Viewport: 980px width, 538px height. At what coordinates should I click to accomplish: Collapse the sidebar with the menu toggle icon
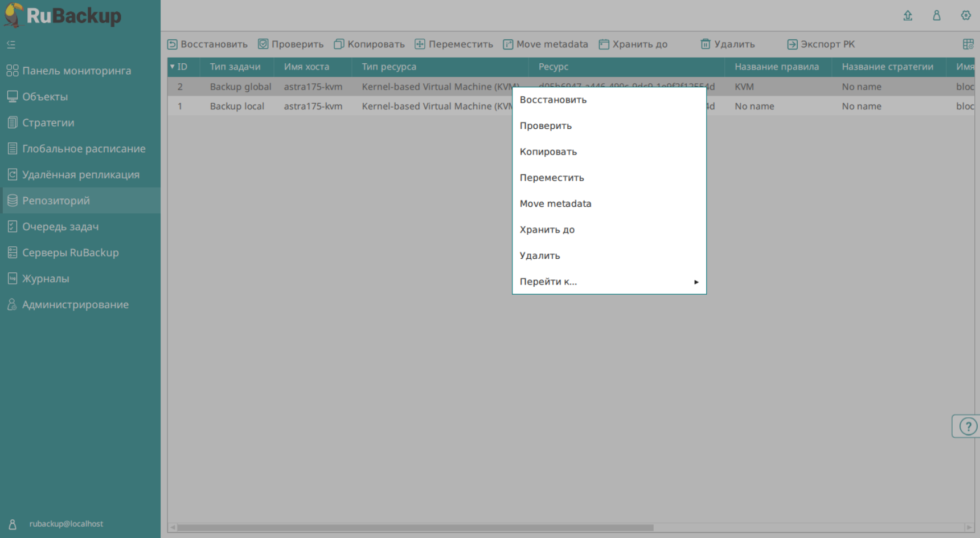tap(11, 44)
